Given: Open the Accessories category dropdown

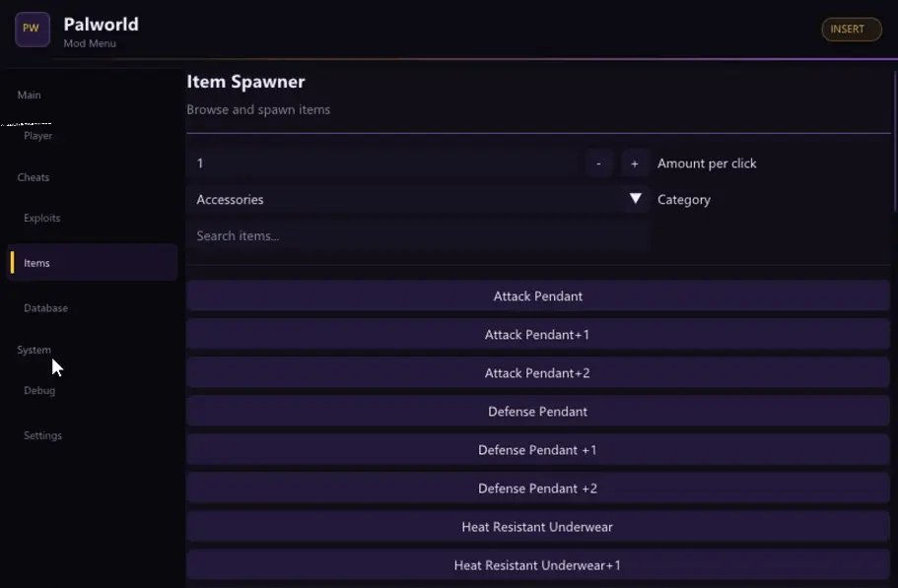Looking at the screenshot, I should (x=418, y=200).
